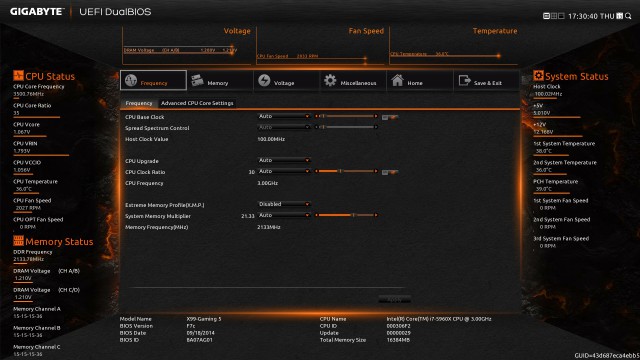The height and width of the screenshot is (360, 640).
Task: Toggle the keyboard input switch beside CPU Clock Ratio
Action: (390, 172)
